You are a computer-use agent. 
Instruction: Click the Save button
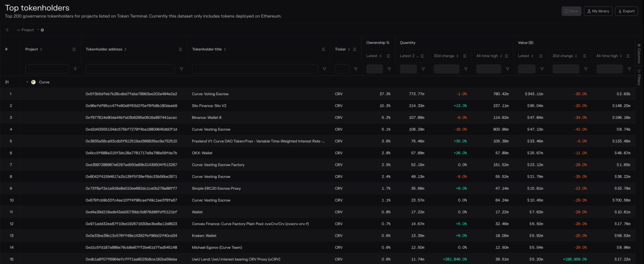point(572,11)
